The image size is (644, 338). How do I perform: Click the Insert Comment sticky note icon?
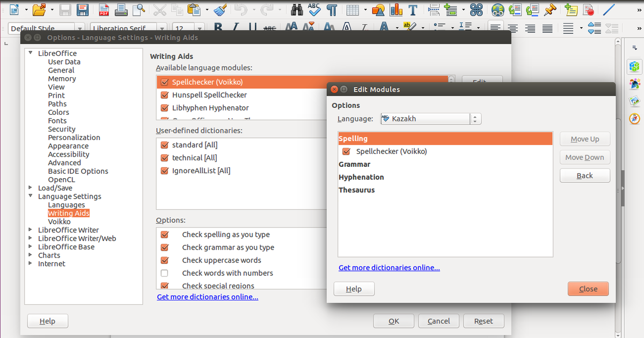tap(571, 9)
